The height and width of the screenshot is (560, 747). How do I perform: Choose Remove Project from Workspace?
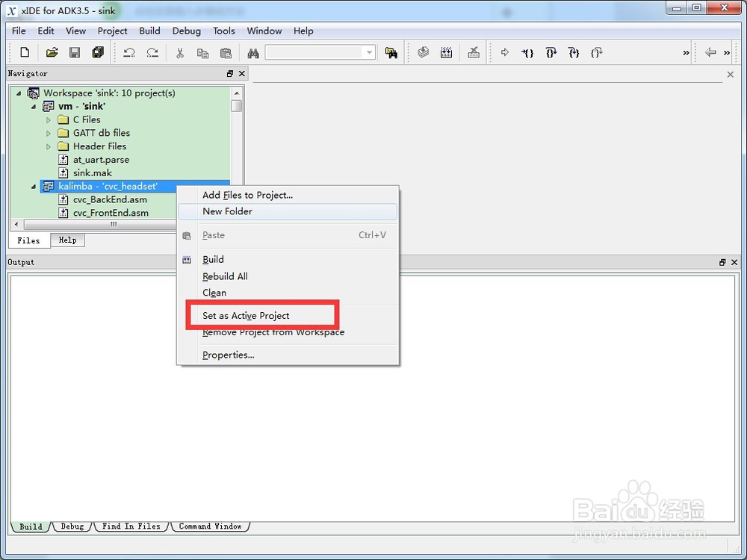pyautogui.click(x=288, y=332)
